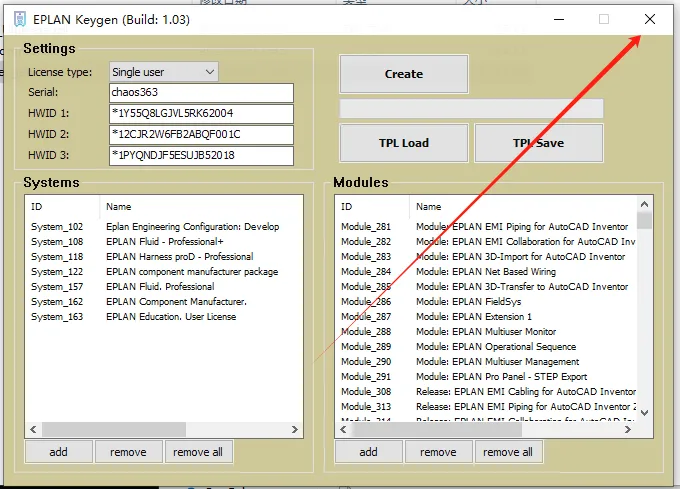
Task: Select Module: EPLAN Multiuser Monitor entry
Action: (x=486, y=332)
